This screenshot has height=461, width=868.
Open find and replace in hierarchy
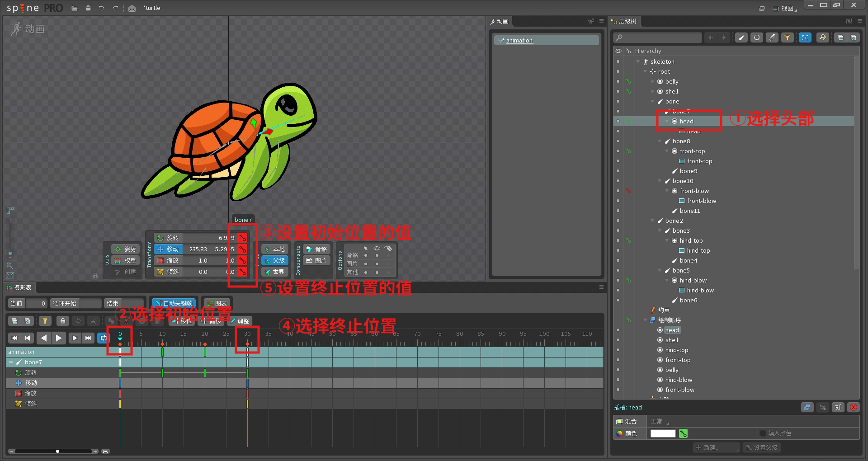(x=823, y=38)
